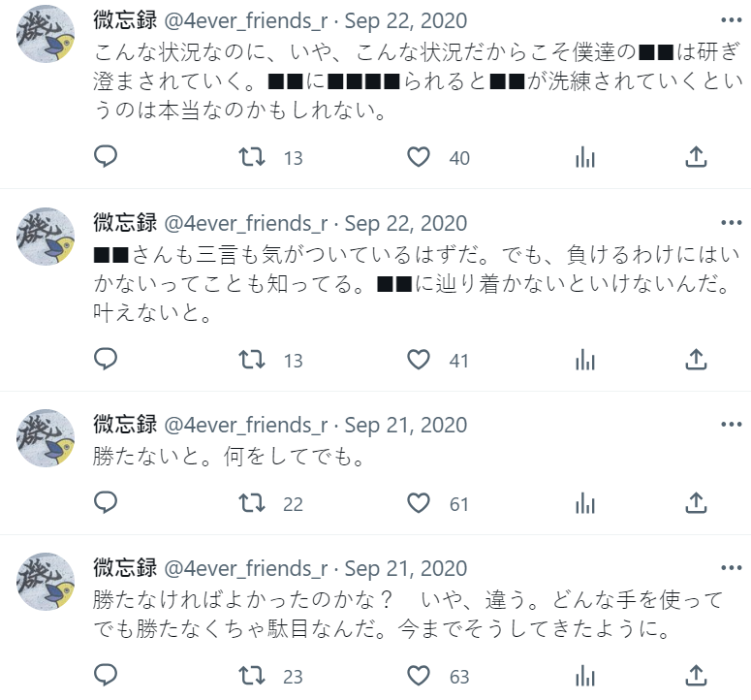751x700 pixels.
Task: Open the profile avatar of third tweet
Action: pyautogui.click(x=46, y=438)
